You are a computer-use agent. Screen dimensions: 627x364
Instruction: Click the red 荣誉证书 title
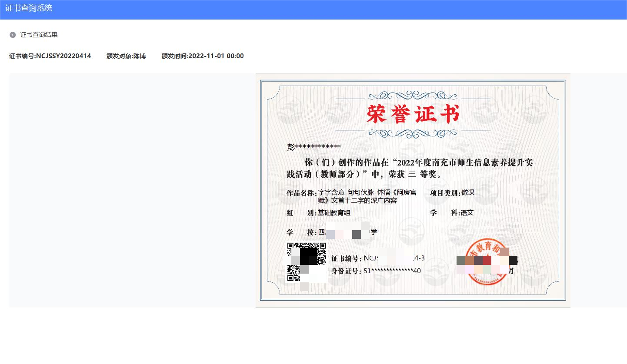point(413,114)
